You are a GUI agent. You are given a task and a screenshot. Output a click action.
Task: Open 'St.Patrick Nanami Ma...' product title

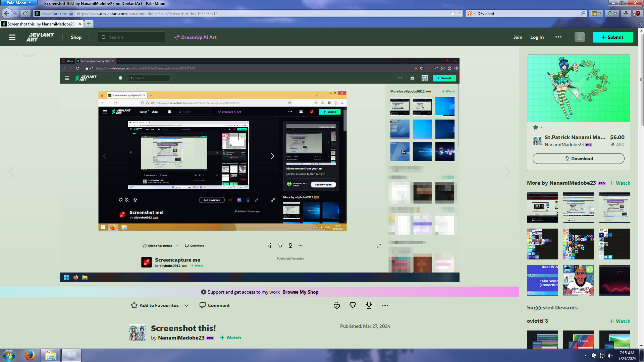575,137
